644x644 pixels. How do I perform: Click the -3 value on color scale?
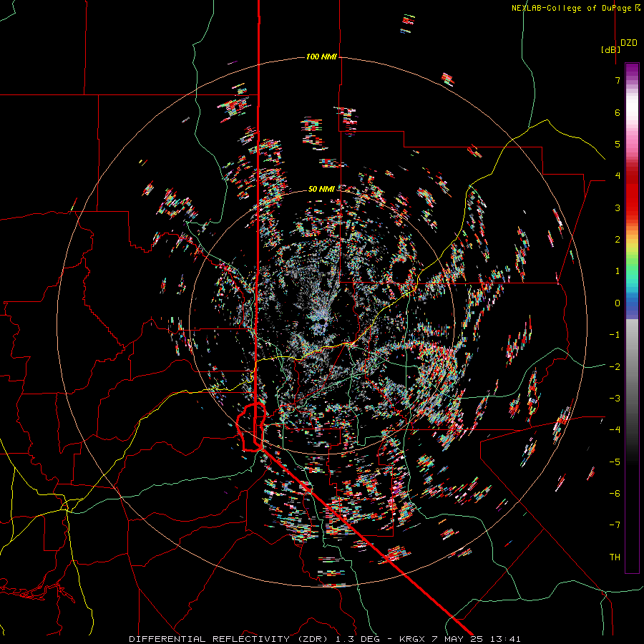tap(615, 399)
